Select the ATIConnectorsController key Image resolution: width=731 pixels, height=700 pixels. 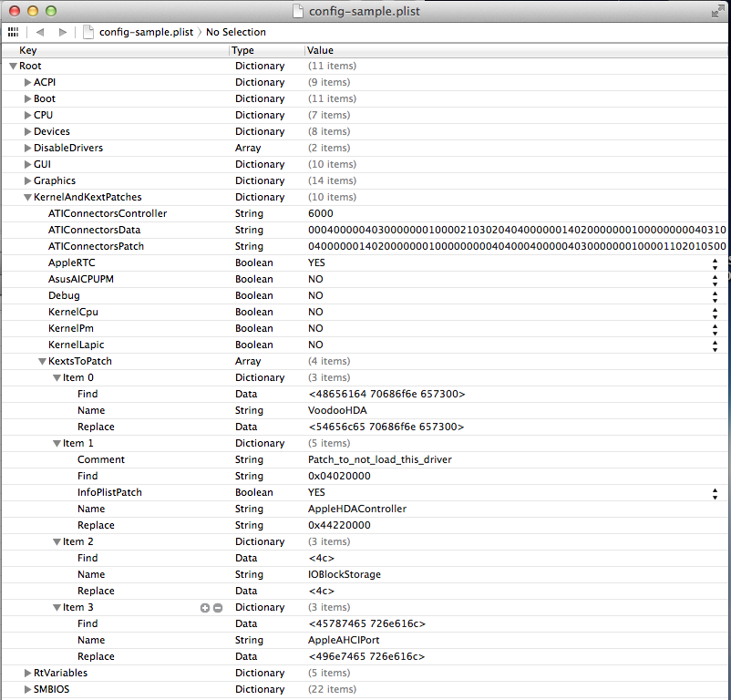[x=108, y=213]
